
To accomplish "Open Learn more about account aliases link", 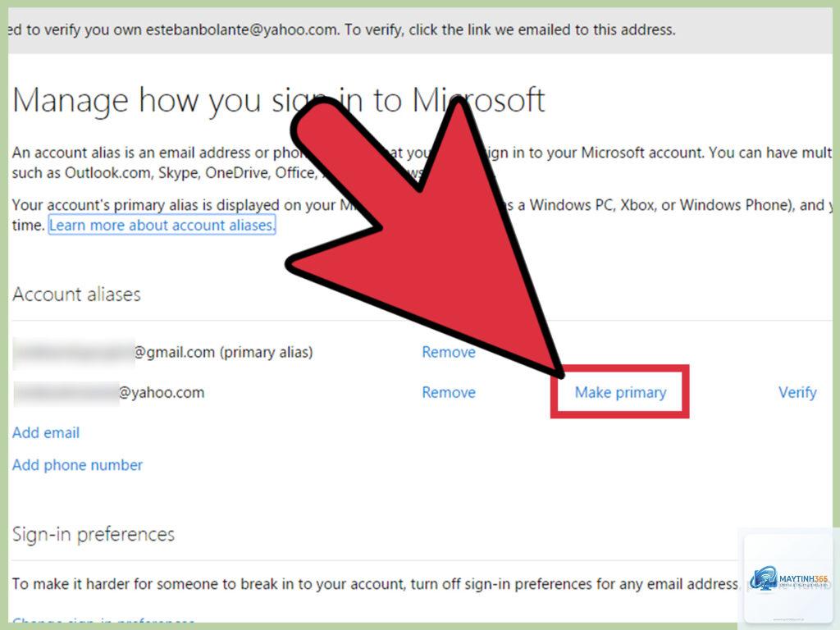I will tap(162, 225).
